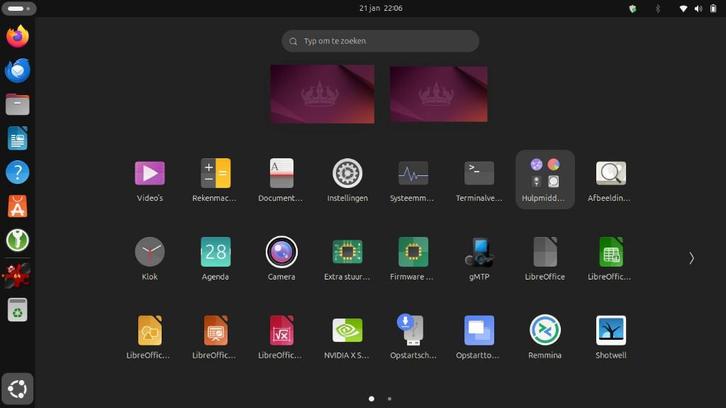The image size is (726, 408).
Task: Switch to second app grid page dot
Action: [389, 398]
